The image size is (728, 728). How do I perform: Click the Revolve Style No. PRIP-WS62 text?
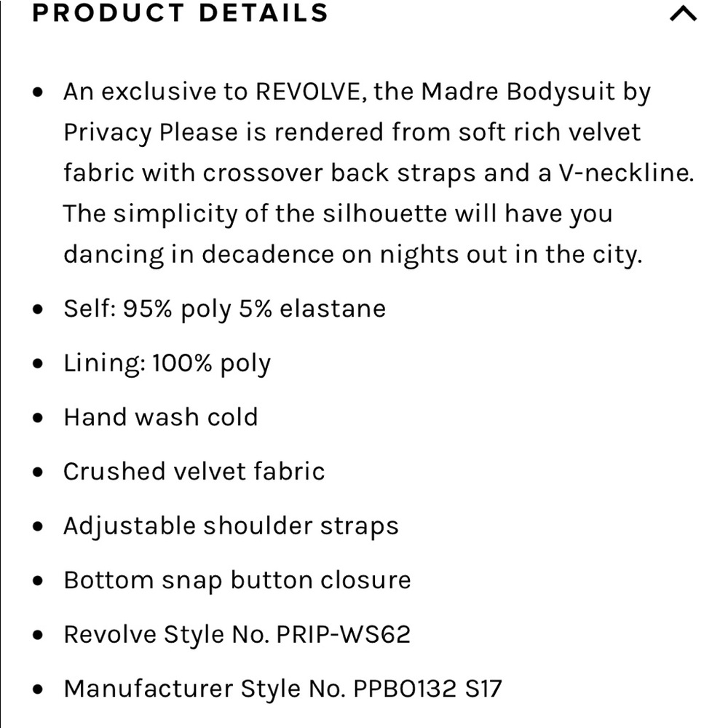click(237, 634)
